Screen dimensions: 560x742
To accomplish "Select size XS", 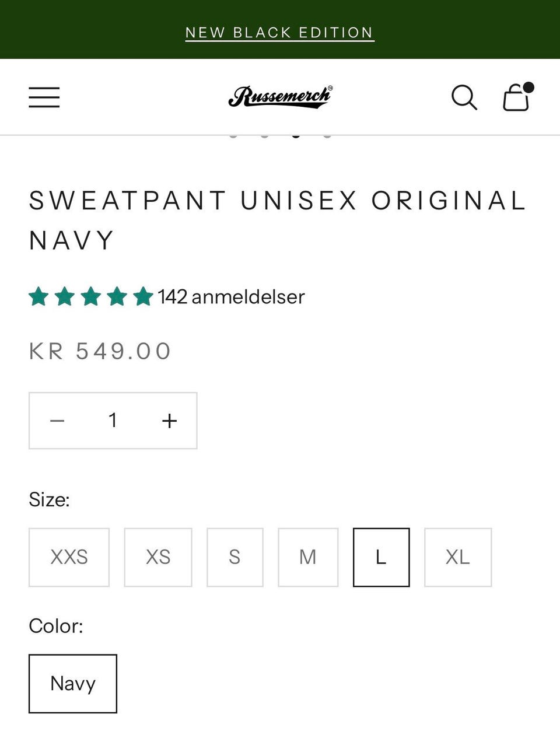I will click(158, 557).
